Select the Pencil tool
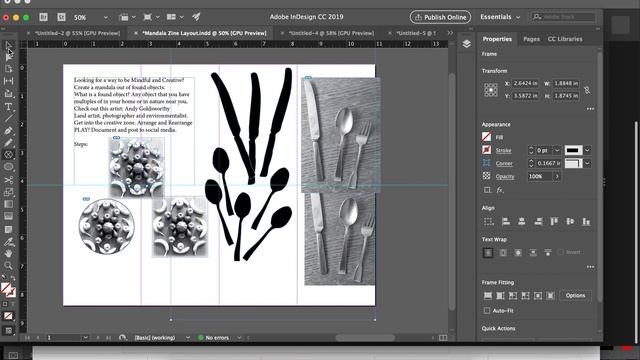 point(8,143)
